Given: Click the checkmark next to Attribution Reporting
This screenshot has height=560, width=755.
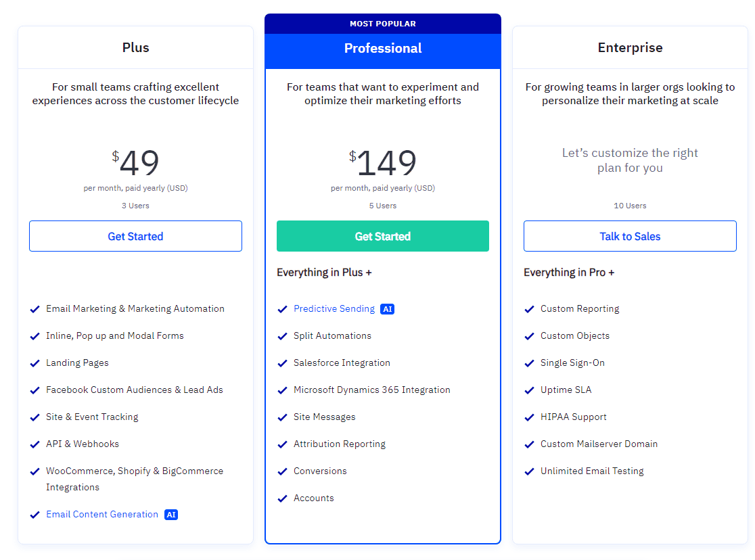Looking at the screenshot, I should pyautogui.click(x=283, y=444).
